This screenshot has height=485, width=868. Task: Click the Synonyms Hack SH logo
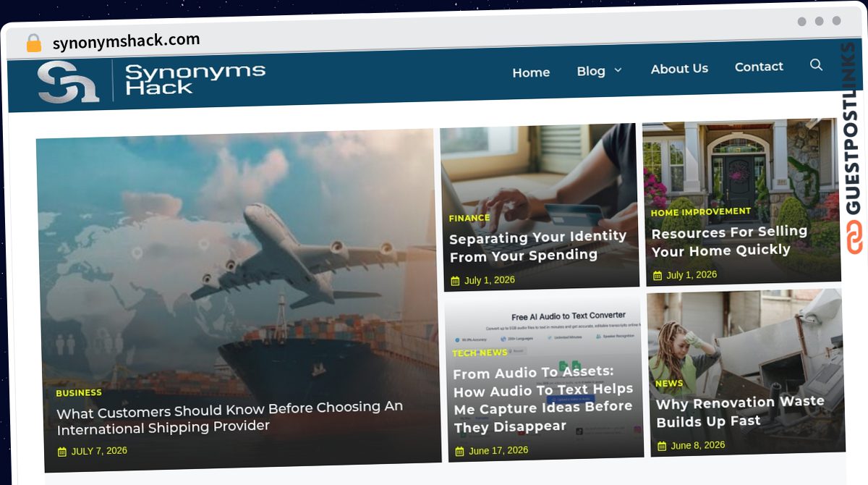69,81
